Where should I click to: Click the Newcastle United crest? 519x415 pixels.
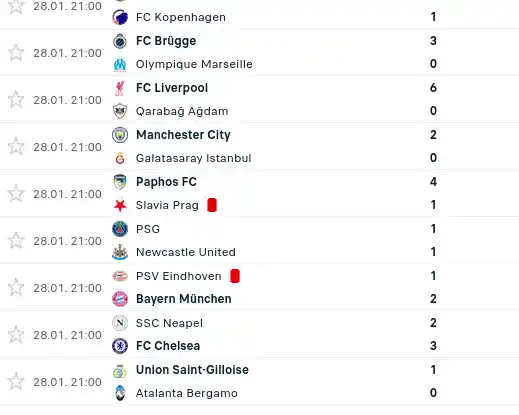point(120,252)
